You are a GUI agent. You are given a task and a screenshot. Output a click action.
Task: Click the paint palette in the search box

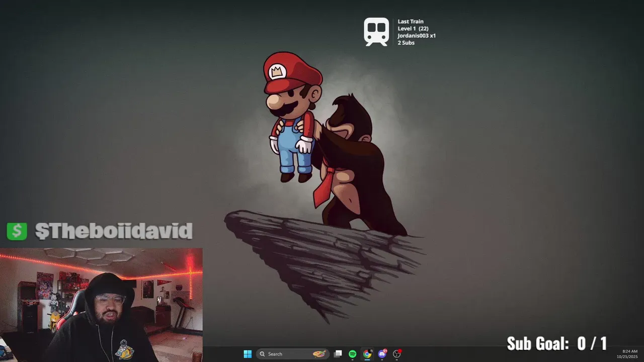pyautogui.click(x=319, y=354)
